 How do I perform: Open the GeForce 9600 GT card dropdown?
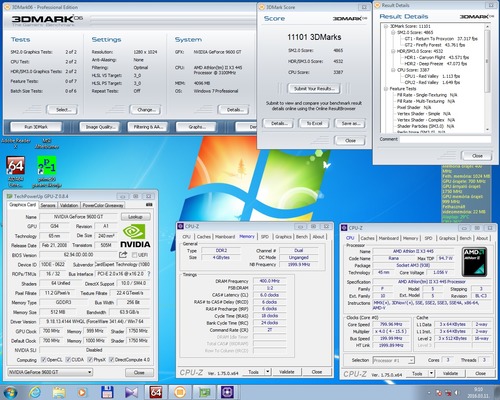pos(50,372)
